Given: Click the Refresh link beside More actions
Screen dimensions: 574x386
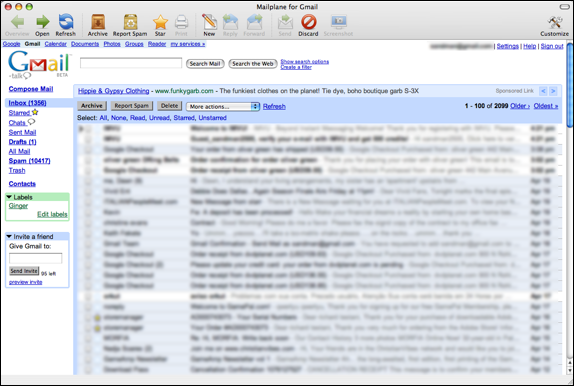Looking at the screenshot, I should pyautogui.click(x=274, y=107).
